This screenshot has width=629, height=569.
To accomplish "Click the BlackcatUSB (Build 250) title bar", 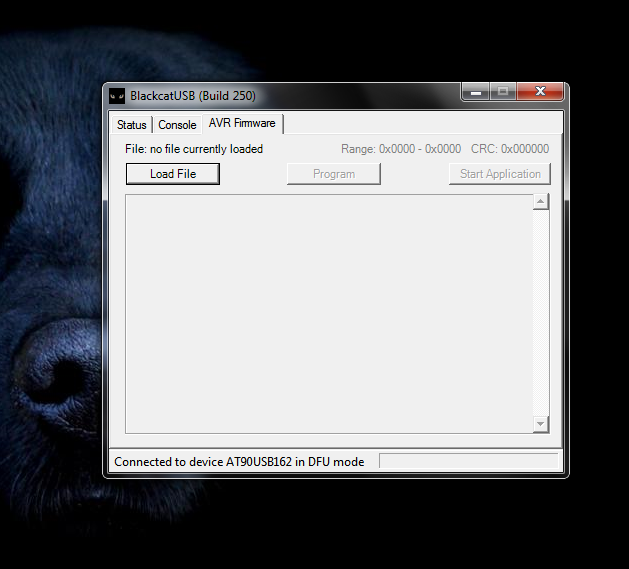I will pyautogui.click(x=300, y=96).
